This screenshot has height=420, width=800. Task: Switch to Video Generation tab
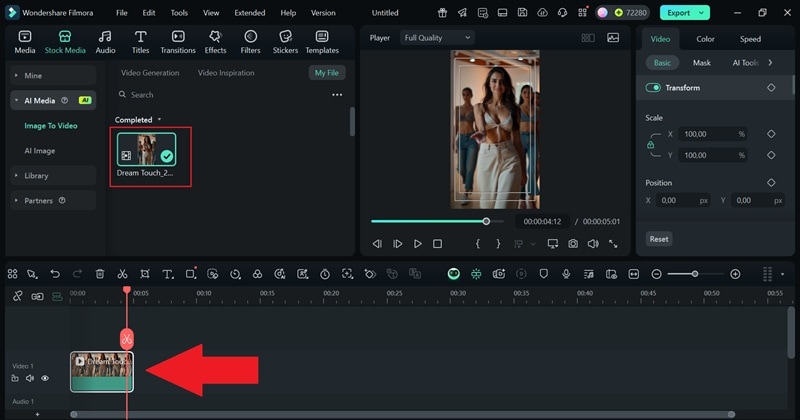tap(150, 73)
